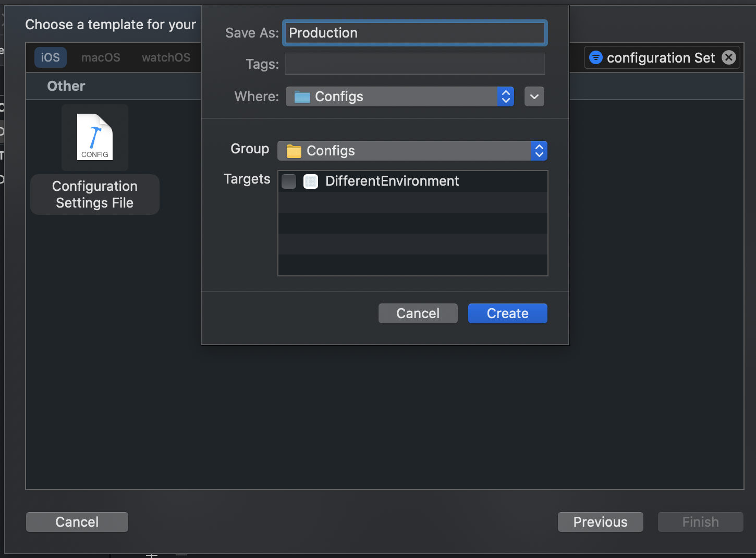Cancel the save dialog
The image size is (756, 558).
(x=418, y=313)
